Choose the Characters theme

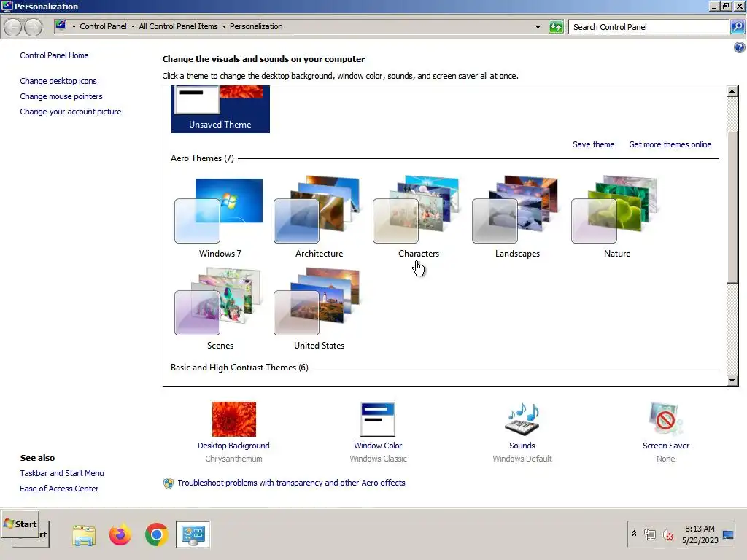click(x=418, y=218)
